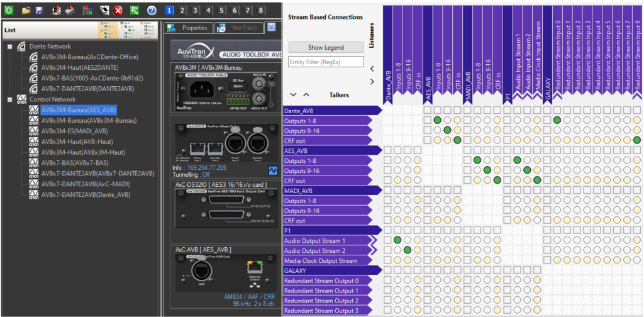Image resolution: width=644 pixels, height=317 pixels.
Task: Click the AxC-DANTE card image
Action: [x=227, y=142]
